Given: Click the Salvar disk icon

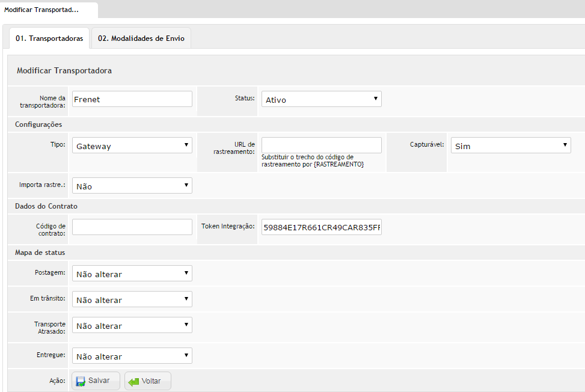Looking at the screenshot, I should (81, 381).
